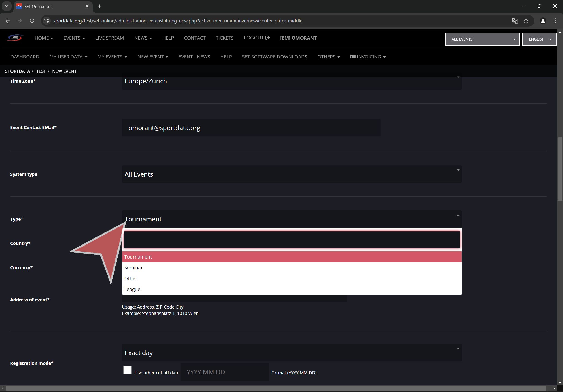This screenshot has width=563, height=392.
Task: Click the browser reload icon
Action: pyautogui.click(x=32, y=21)
